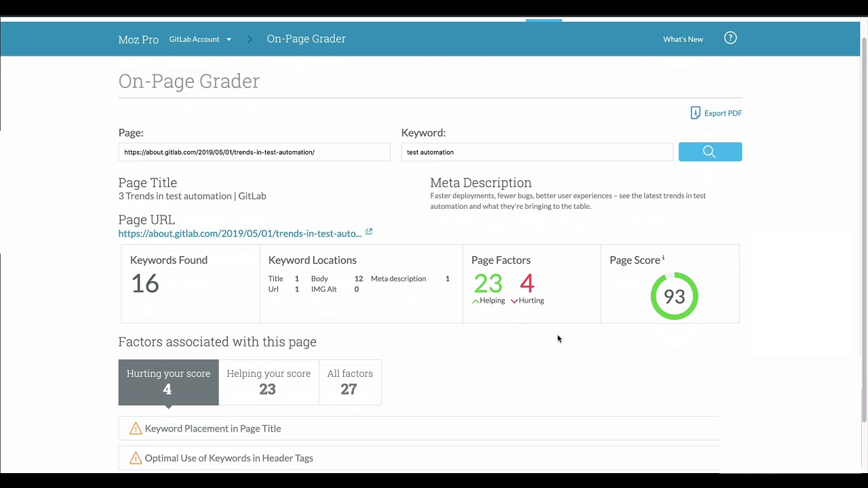Click the page vertical scrollbar
The image size is (868, 488).
click(863, 230)
